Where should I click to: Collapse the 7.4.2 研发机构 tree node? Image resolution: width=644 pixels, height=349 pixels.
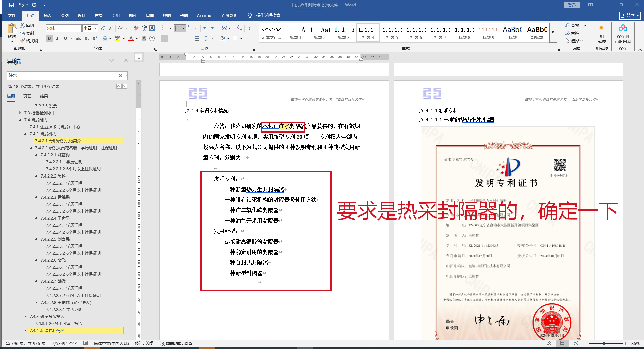26,134
